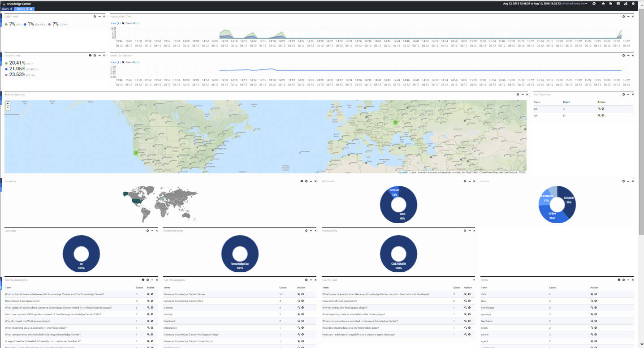
Task: Expand View options in Mean Confidence
Action: pos(114,62)
